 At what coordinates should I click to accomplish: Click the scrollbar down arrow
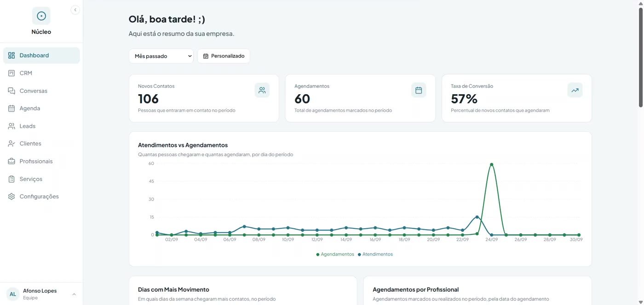641,302
